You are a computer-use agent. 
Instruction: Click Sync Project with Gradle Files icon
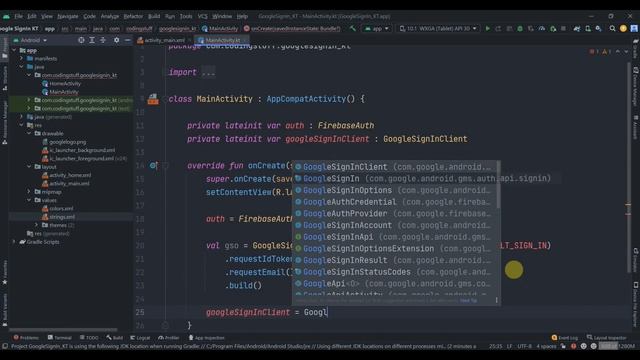click(577, 29)
